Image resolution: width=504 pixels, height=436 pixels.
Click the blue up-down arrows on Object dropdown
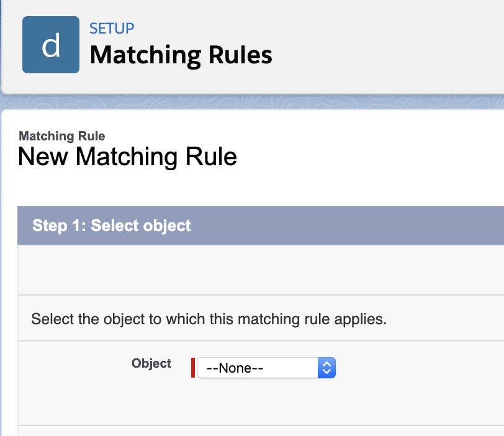[x=326, y=368]
